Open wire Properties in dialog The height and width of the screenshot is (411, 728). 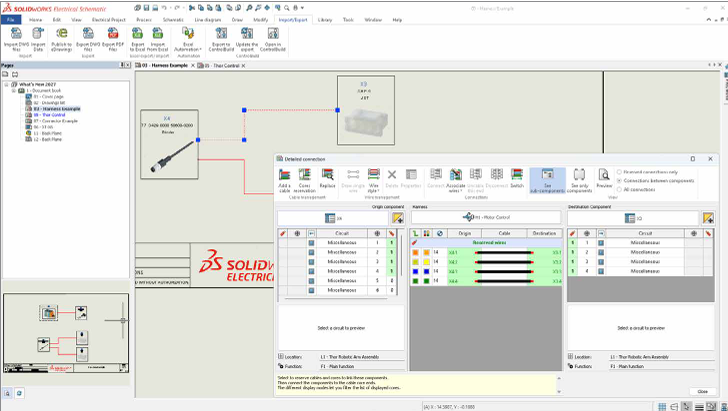pos(411,178)
